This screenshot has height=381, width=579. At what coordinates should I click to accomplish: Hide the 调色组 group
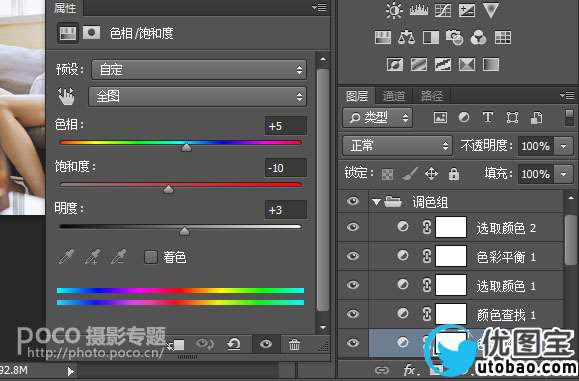[353, 201]
